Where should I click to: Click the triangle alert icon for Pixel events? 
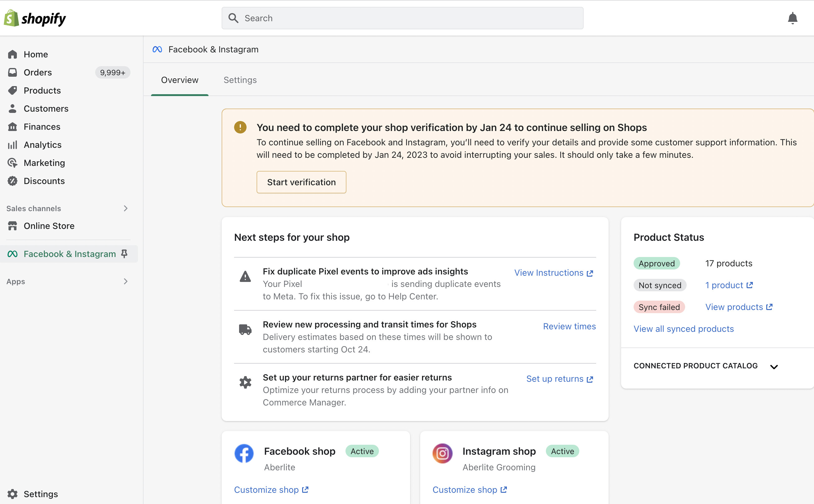(x=245, y=276)
